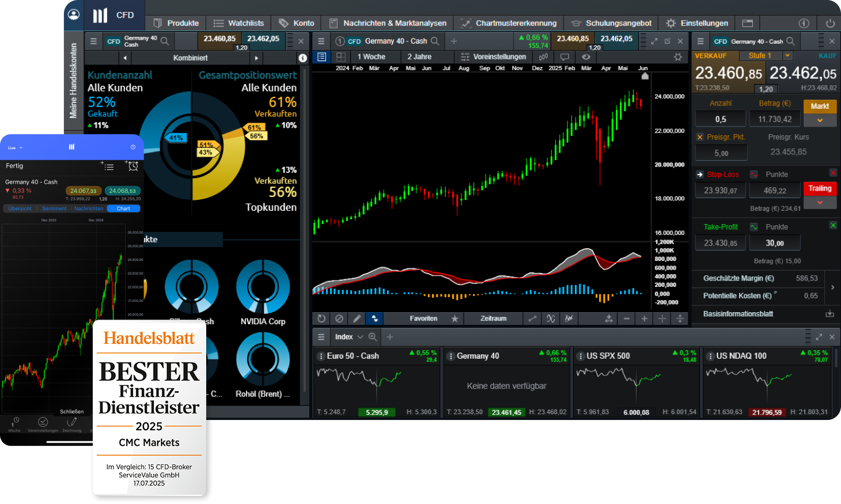Select the pencil drawing tool on the chart toolbar

tap(357, 319)
